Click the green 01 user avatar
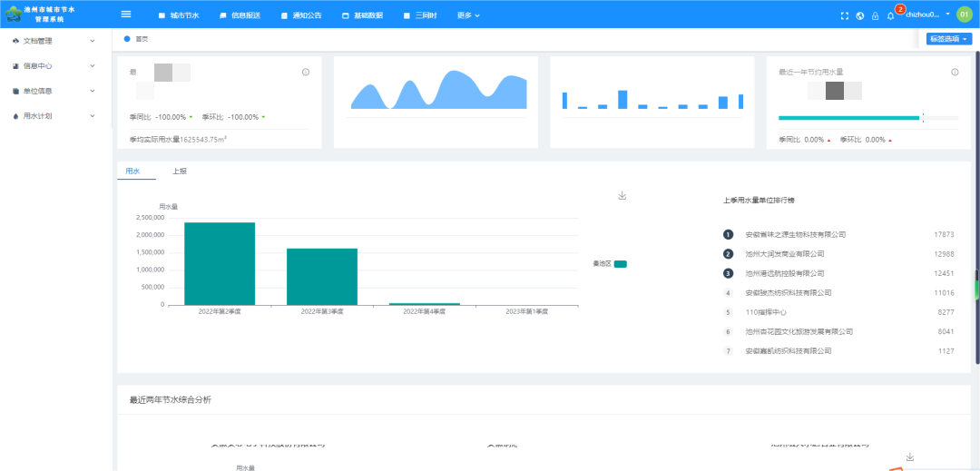 point(964,15)
